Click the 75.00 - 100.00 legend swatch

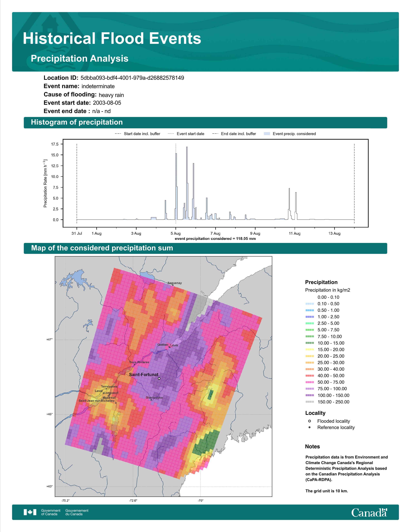click(309, 389)
